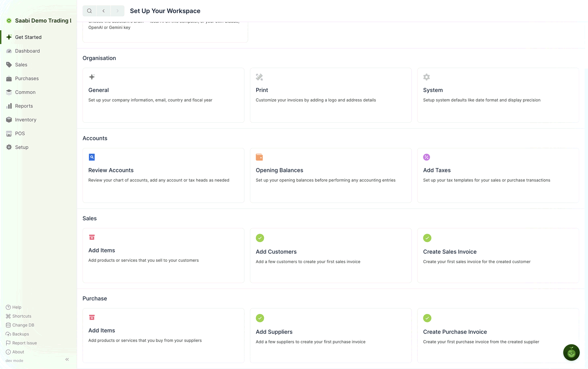588x369 pixels.
Task: Click the Inventory box icon in sidebar
Action: [x=9, y=120]
